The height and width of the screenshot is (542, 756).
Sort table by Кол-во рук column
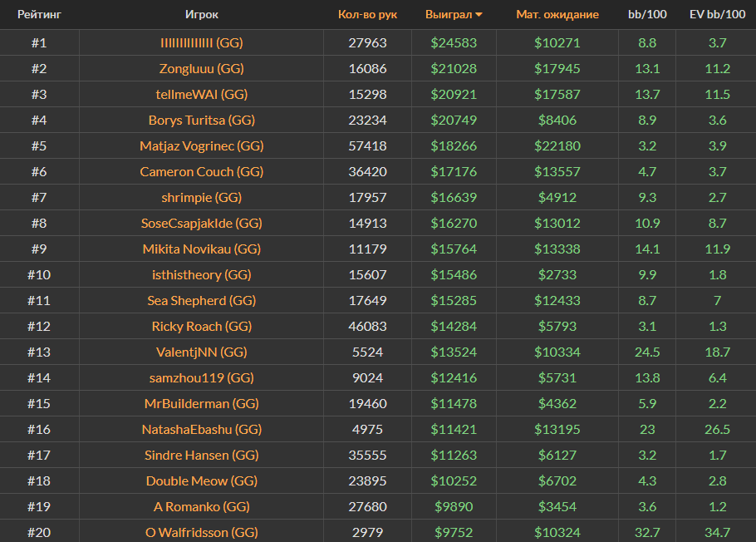coord(367,15)
